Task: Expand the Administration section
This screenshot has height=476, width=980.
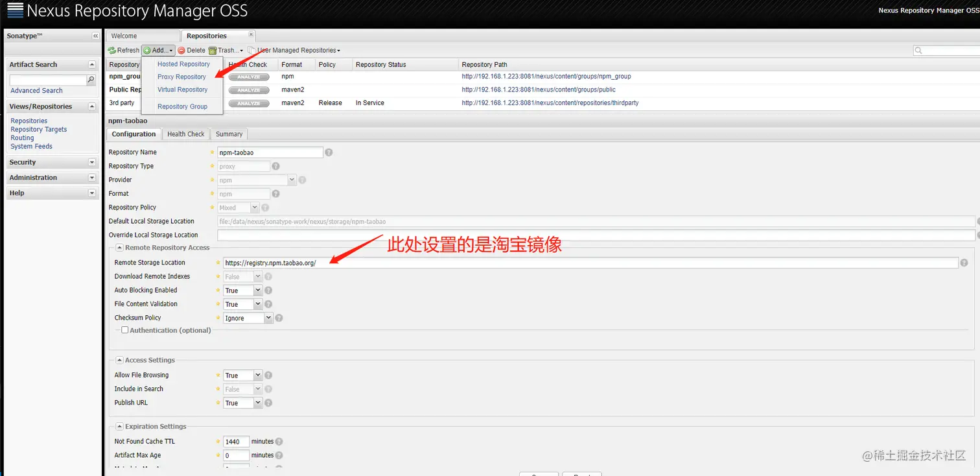Action: click(92, 178)
